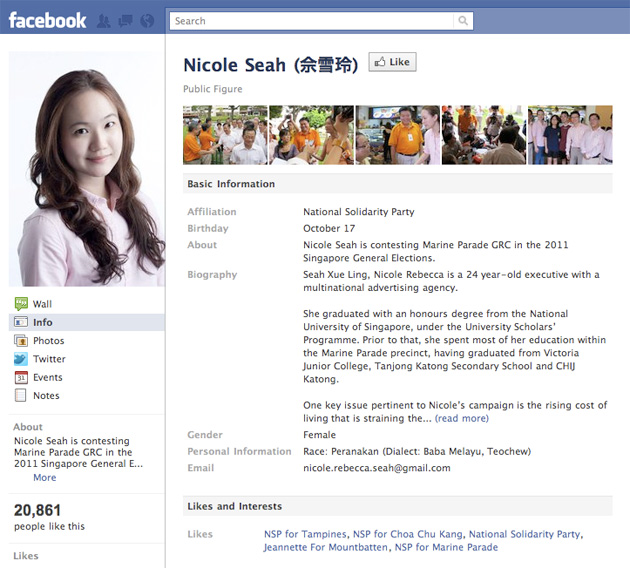The image size is (630, 568).
Task: Open fourth photo with photographers
Action: [484, 135]
